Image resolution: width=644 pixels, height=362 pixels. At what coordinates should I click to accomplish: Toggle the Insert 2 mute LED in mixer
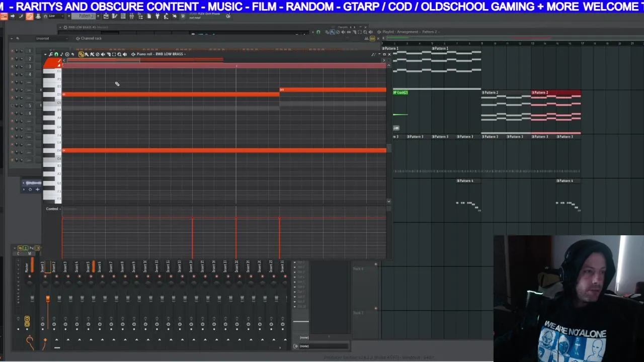click(x=57, y=276)
